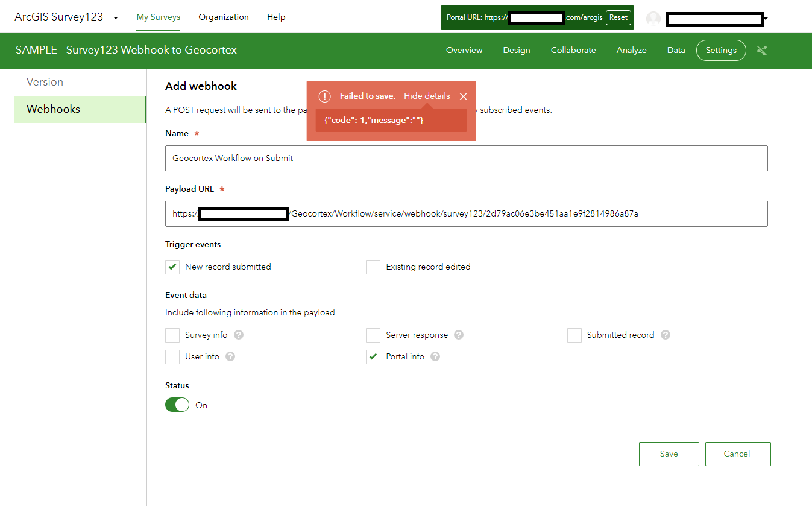Expand the user account dropdown arrow
This screenshot has width=812, height=506.
pos(766,19)
